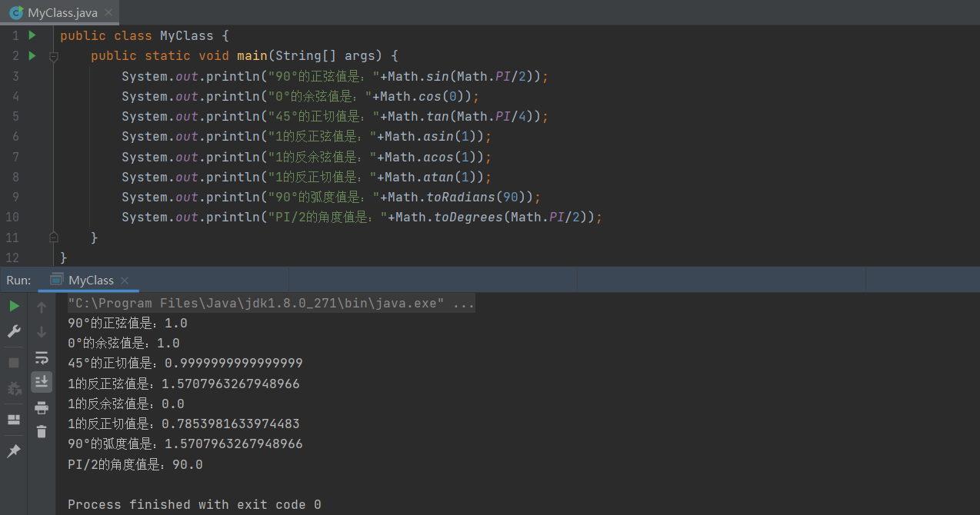The height and width of the screenshot is (515, 980).
Task: Click output '90°的弧度值是：1.5707963267948966'
Action: click(x=185, y=444)
